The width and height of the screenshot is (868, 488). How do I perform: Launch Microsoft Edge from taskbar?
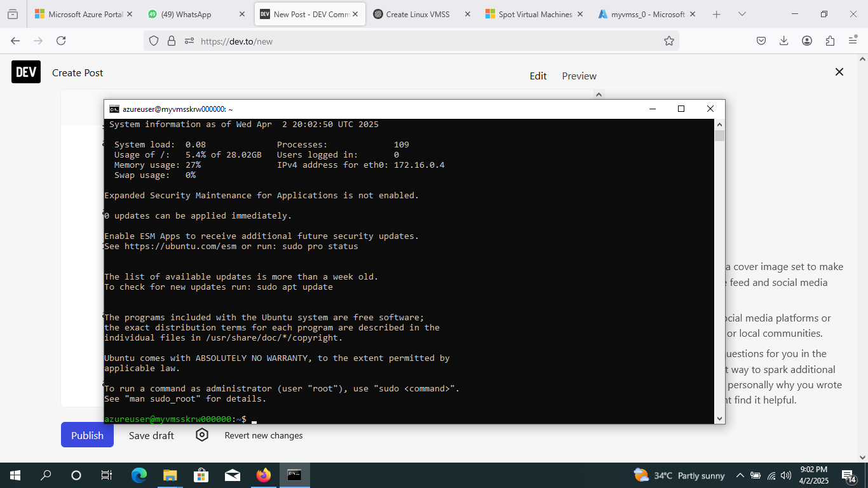tap(139, 475)
